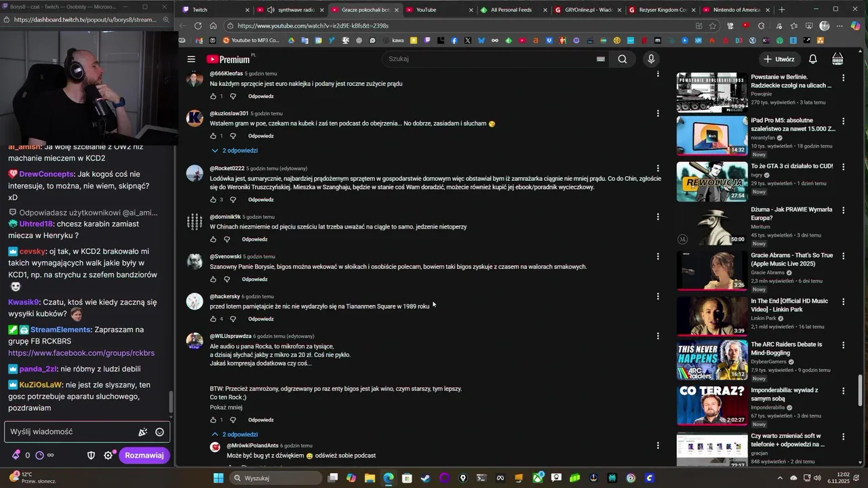Open options for Dżuma video suggestion
The width and height of the screenshot is (868, 488).
tap(844, 210)
